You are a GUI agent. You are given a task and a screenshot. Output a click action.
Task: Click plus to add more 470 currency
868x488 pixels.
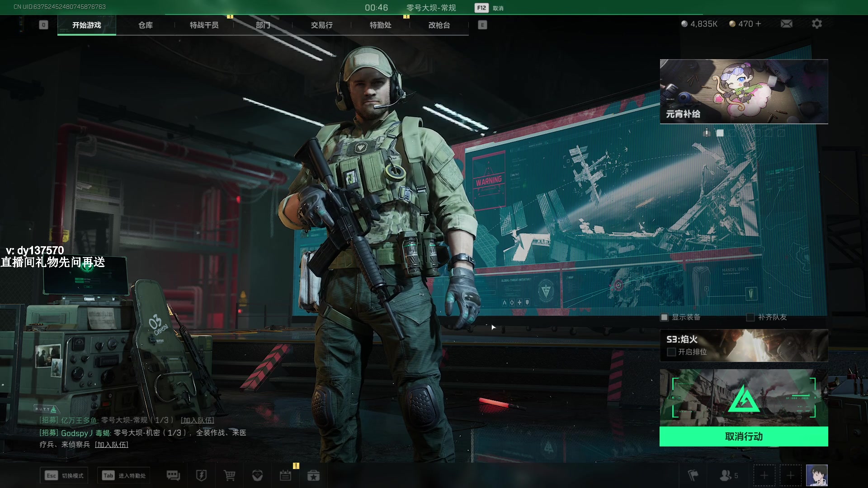759,23
